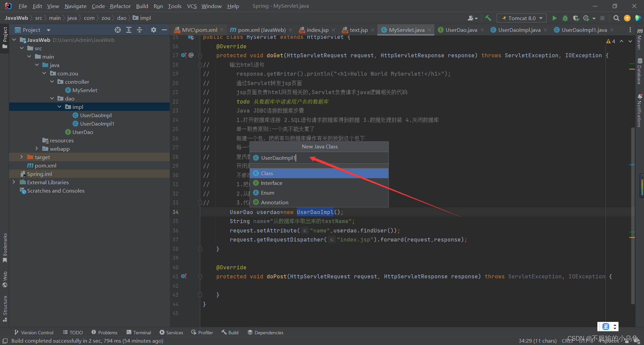
Task: Expand the target folder
Action: pos(22,157)
